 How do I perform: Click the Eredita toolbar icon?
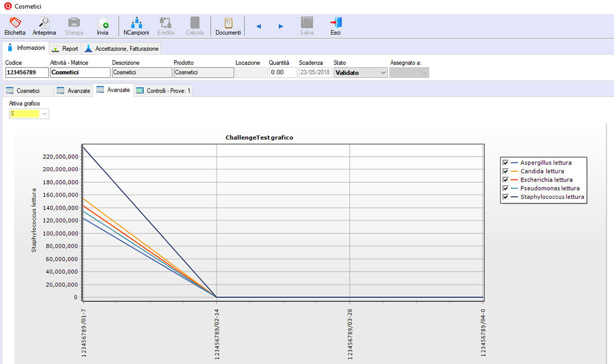(x=165, y=26)
